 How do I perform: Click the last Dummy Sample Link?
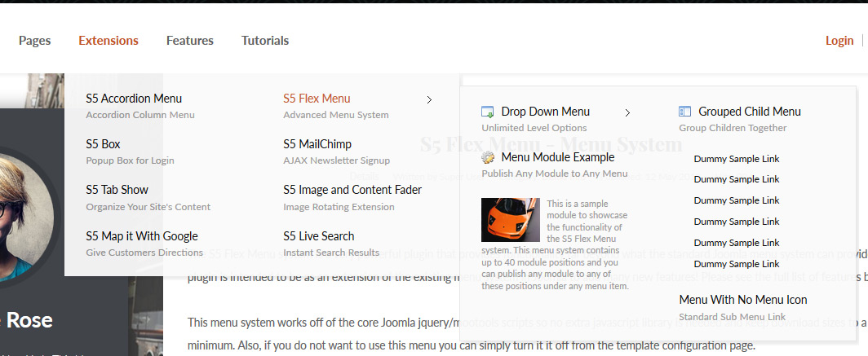[736, 264]
